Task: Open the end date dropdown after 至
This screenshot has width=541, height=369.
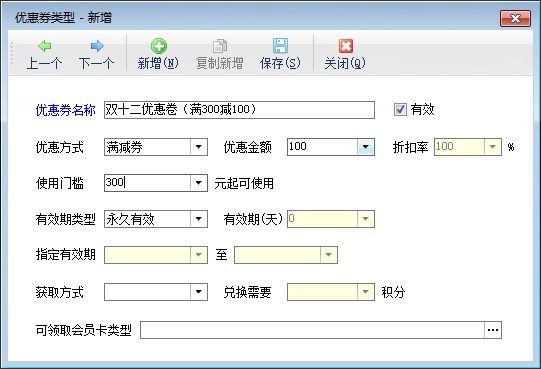Action: point(328,255)
